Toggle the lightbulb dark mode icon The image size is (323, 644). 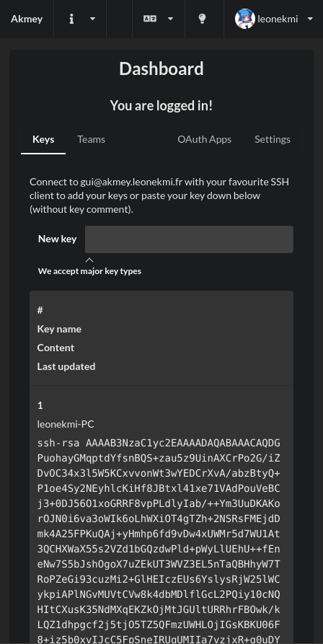202,19
